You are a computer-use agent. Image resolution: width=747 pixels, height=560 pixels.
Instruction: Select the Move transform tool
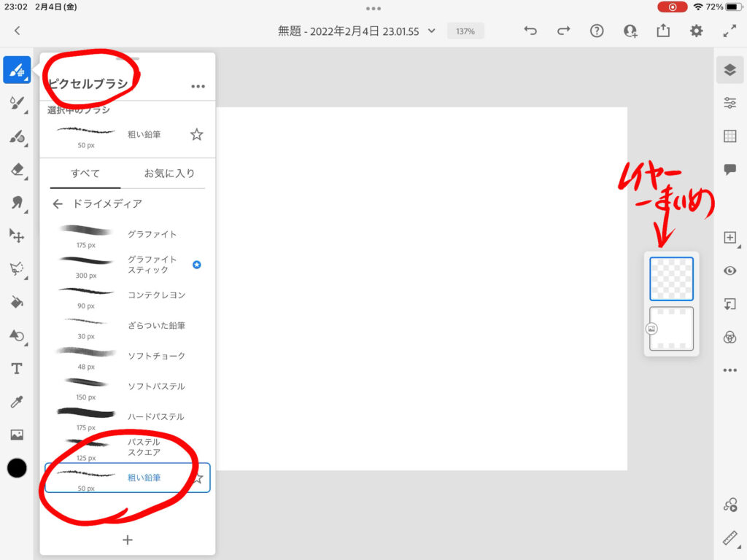17,236
